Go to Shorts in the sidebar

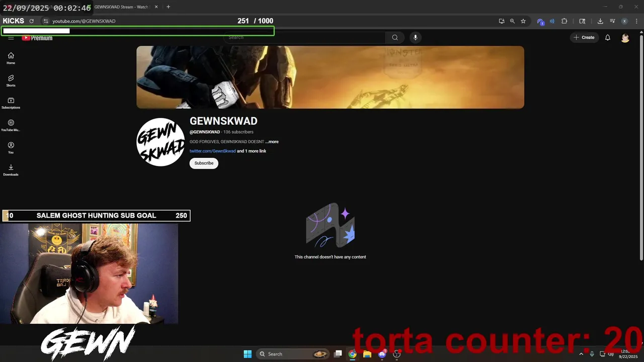coord(11,81)
